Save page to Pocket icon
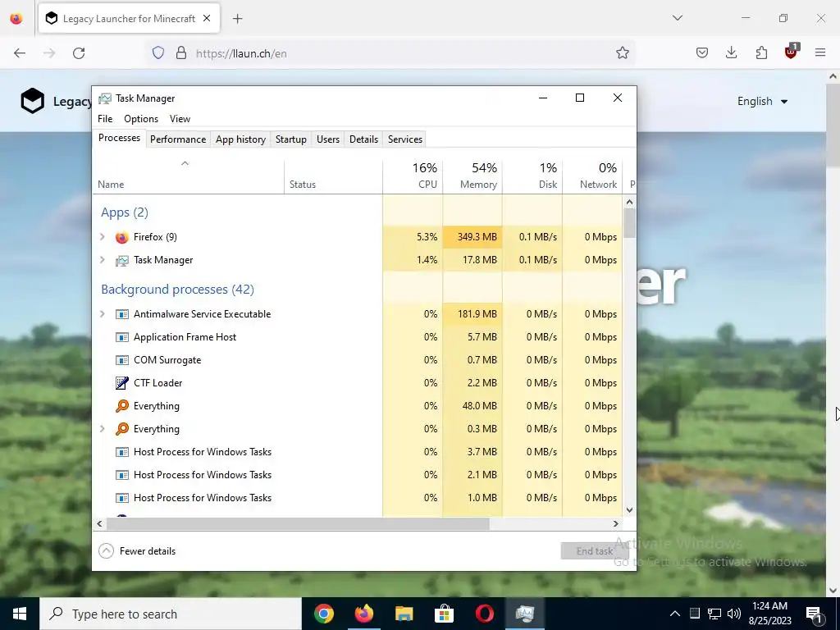This screenshot has width=840, height=630. click(x=702, y=52)
